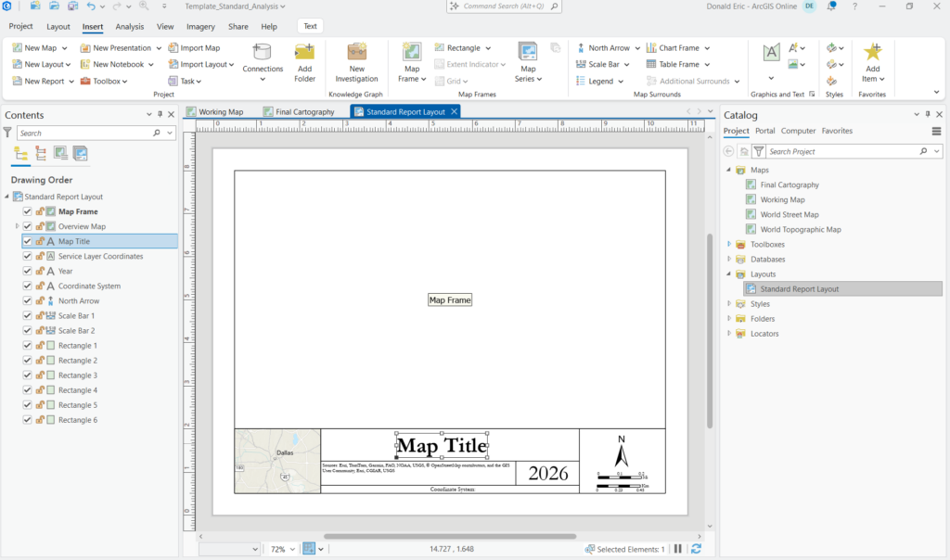Screen dimensions: 950x560
Task: Pause drawing using the status bar icon
Action: pos(678,549)
